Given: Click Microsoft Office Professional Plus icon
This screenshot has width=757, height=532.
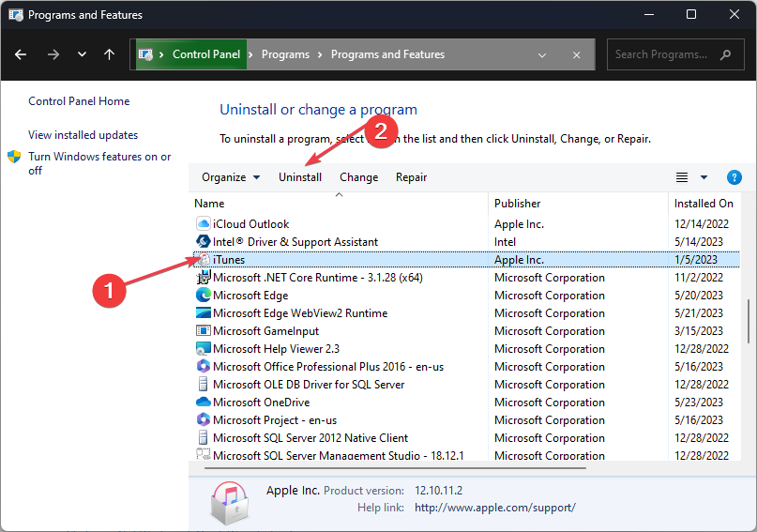Looking at the screenshot, I should pyautogui.click(x=204, y=367).
